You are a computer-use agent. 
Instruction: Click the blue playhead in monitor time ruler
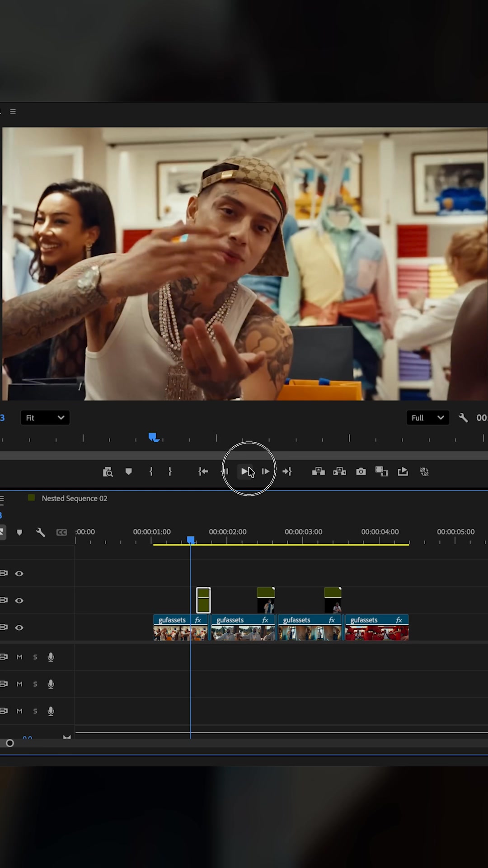(x=154, y=437)
